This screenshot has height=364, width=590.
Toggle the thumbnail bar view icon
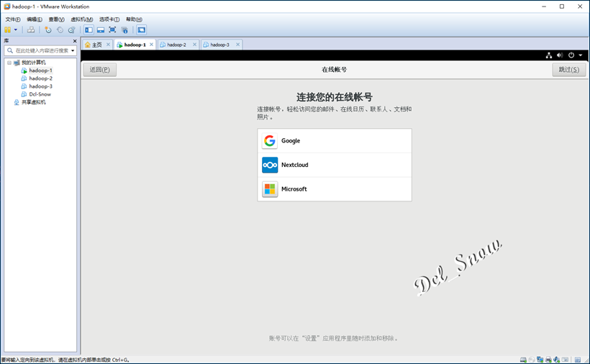101,29
